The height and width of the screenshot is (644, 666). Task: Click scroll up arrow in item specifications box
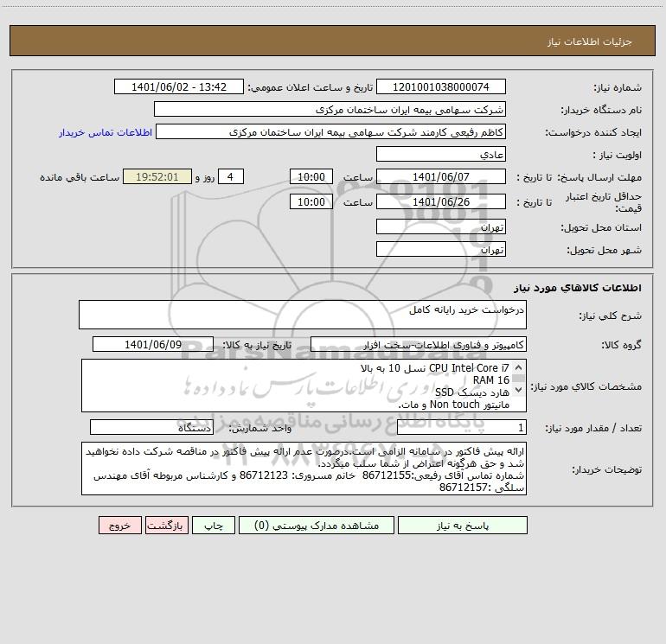[518, 367]
